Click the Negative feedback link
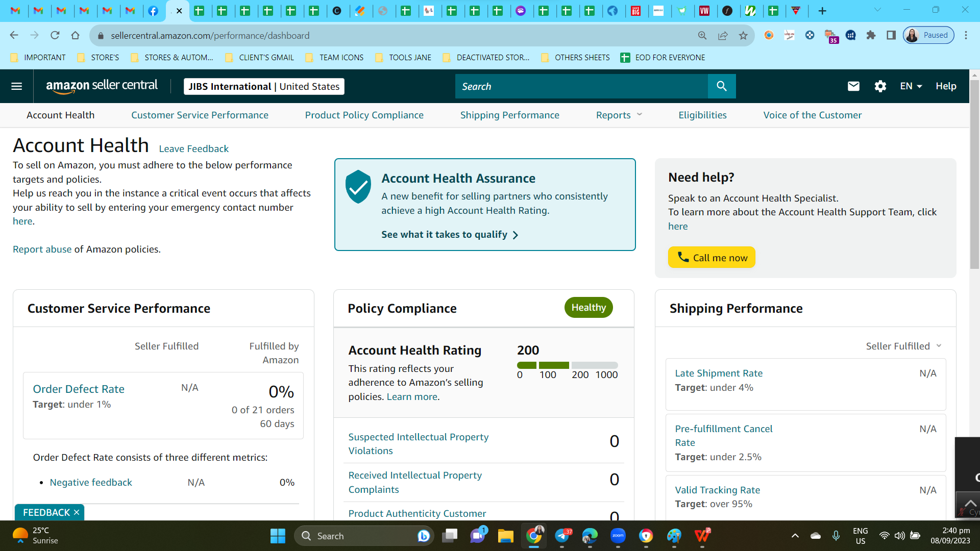The width and height of the screenshot is (980, 551). (91, 482)
